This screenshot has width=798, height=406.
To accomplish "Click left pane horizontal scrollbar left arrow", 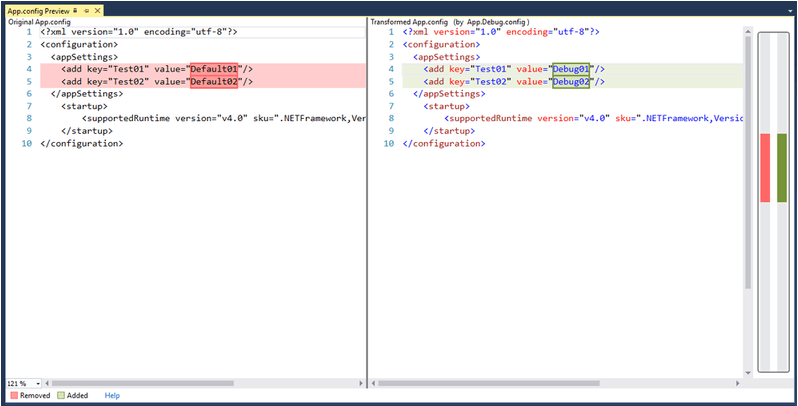I will click(48, 383).
